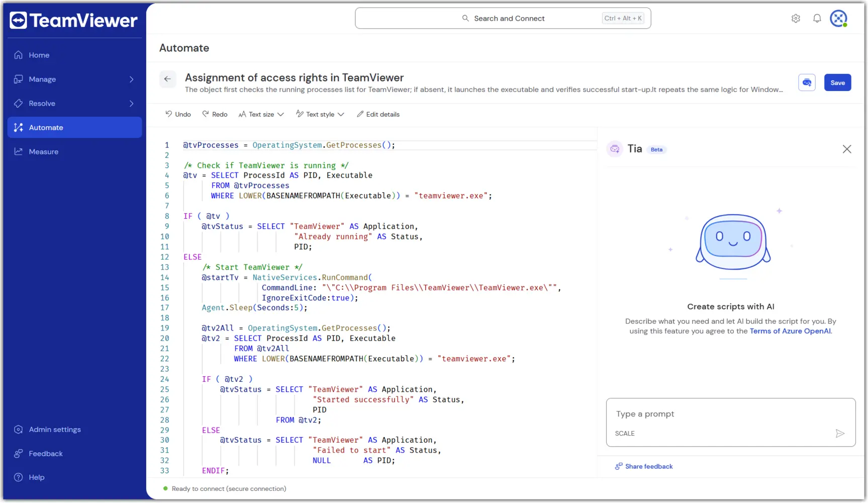Click the TeamViewer logo
Screen dimensions: 868x503
(73, 21)
